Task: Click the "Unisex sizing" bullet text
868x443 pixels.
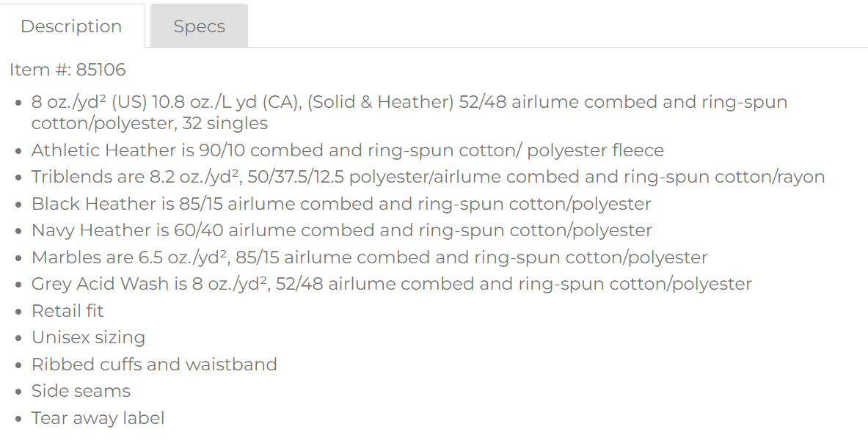Action: point(88,337)
